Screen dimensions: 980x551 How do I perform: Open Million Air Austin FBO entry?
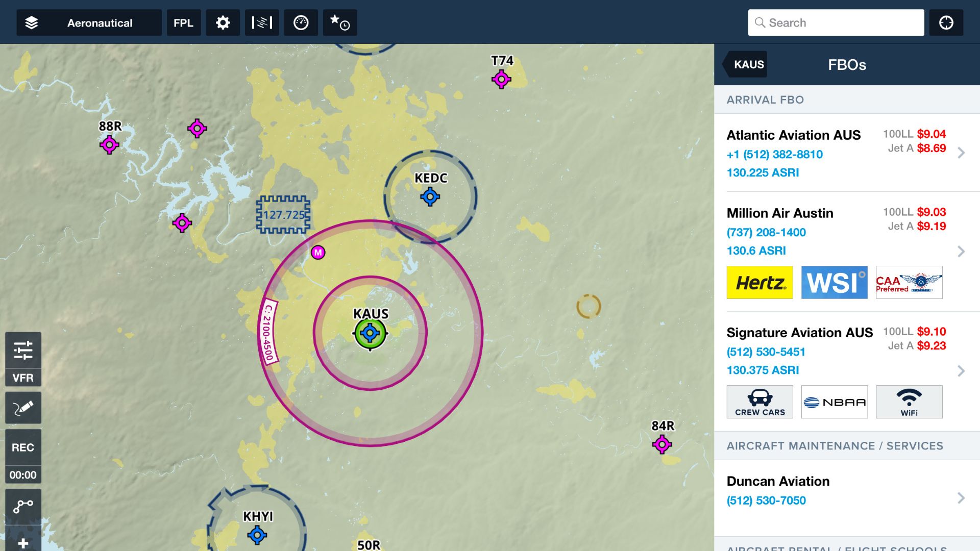(847, 252)
